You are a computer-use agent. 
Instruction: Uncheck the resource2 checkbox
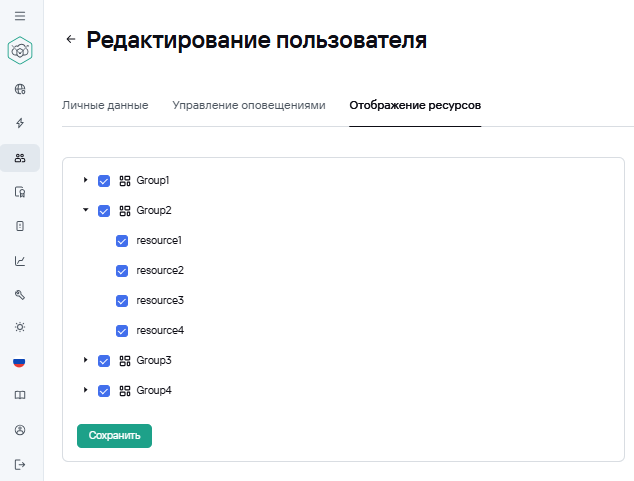click(122, 271)
